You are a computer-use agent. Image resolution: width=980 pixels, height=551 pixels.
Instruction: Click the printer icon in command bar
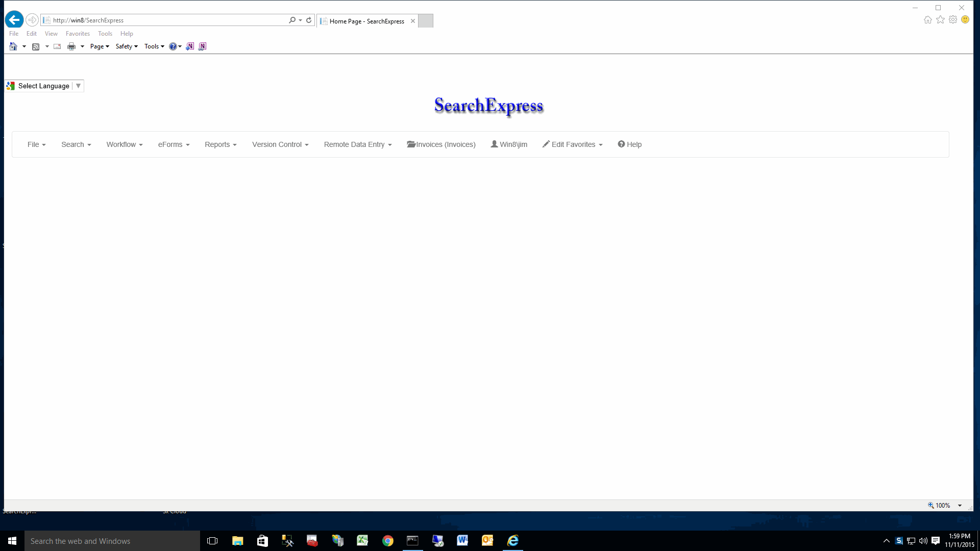tap(71, 46)
